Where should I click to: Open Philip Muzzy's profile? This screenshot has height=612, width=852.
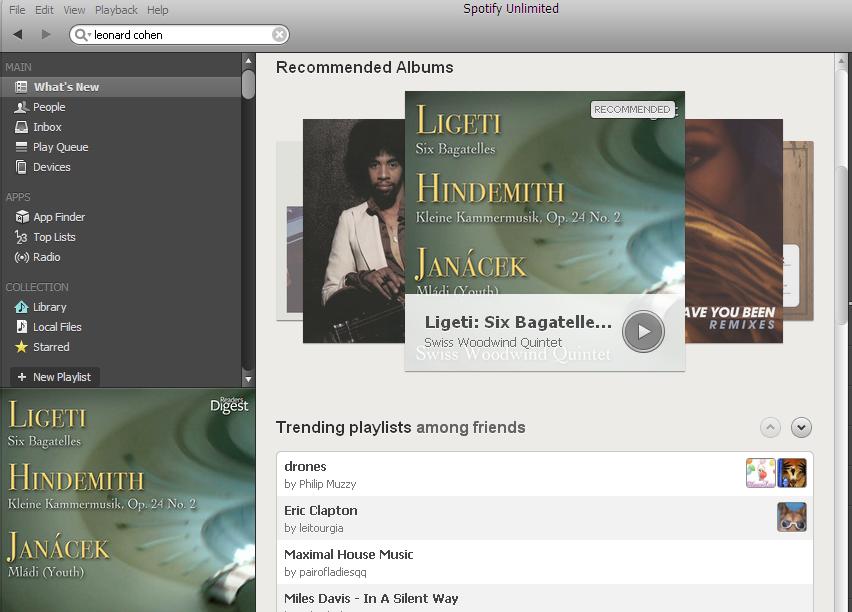328,484
